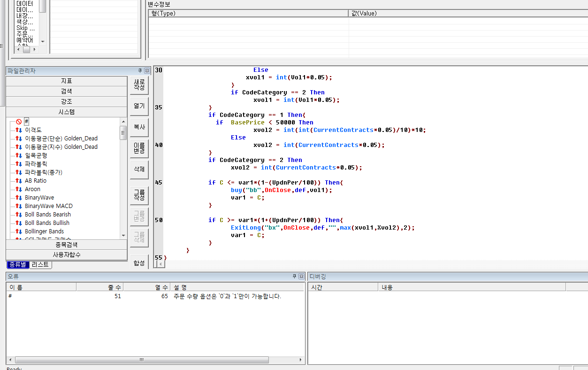
Task: Click the 형(Type) column header
Action: coord(249,13)
